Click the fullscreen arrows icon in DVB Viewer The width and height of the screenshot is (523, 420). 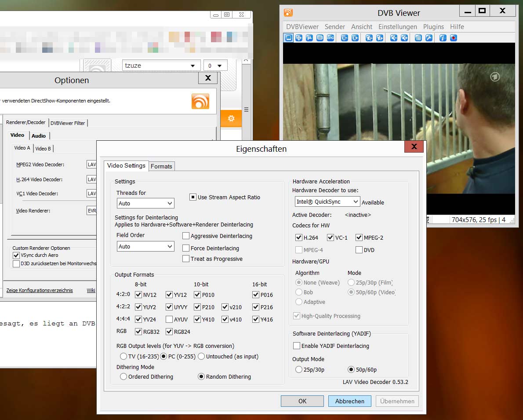point(299,38)
